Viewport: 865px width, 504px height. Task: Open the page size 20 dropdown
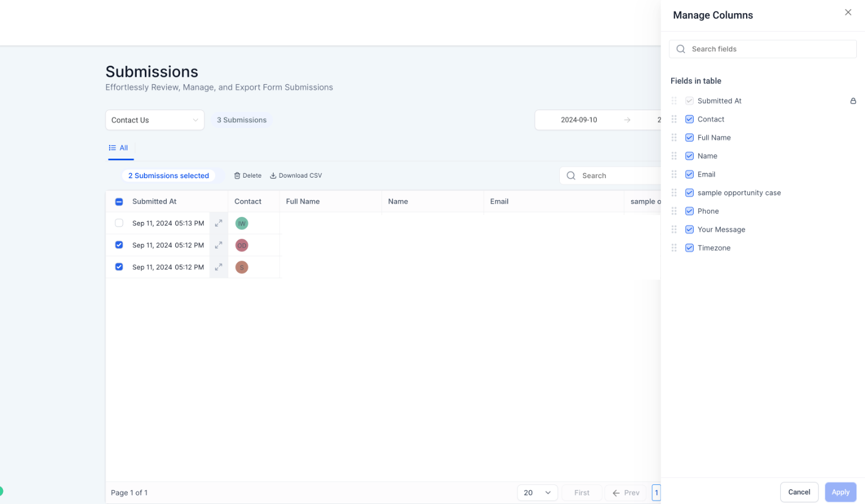(537, 492)
